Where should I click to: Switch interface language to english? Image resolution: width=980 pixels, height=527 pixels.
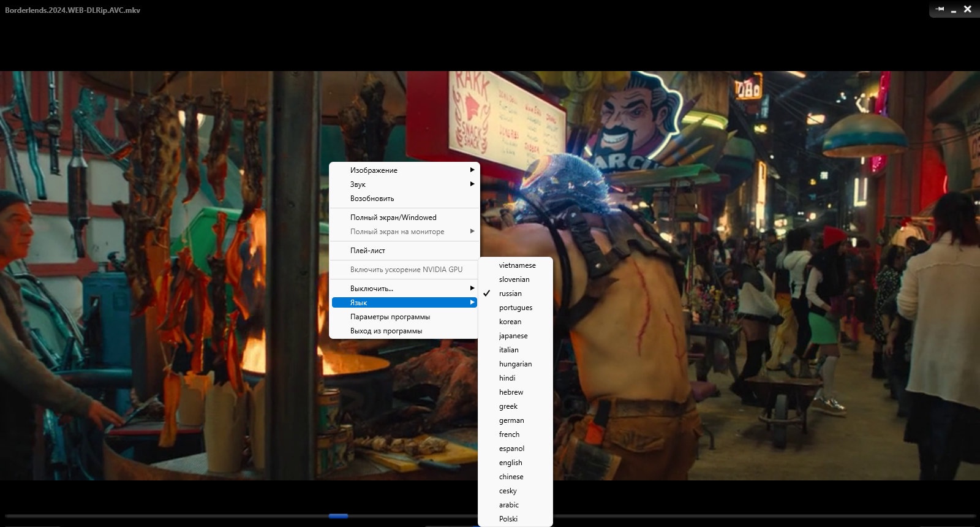point(515,463)
